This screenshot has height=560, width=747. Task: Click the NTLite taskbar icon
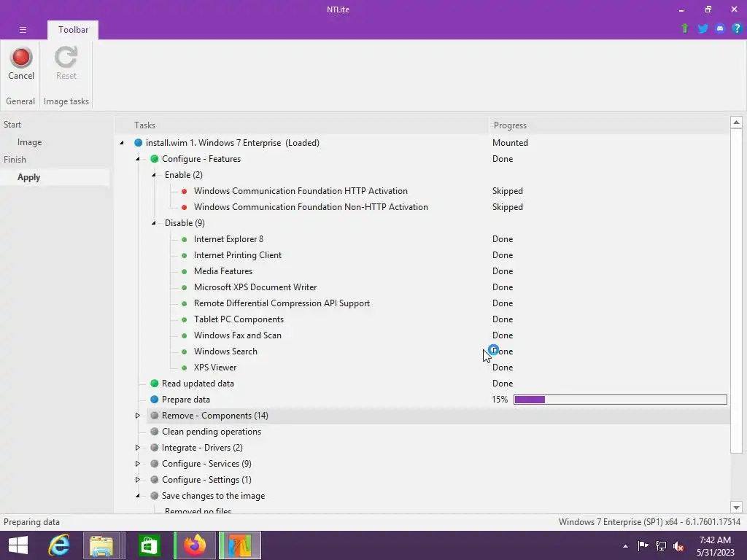[x=239, y=545]
